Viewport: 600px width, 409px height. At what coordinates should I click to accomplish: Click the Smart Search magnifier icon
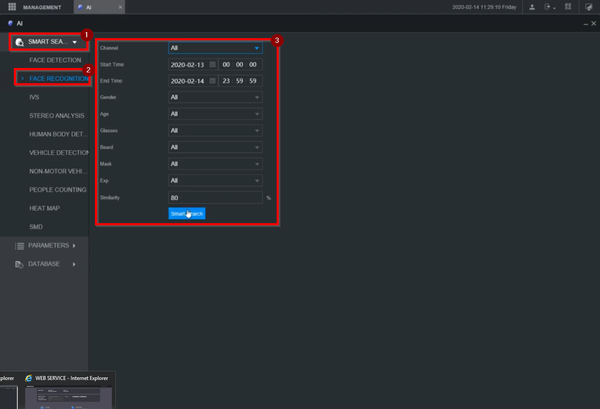pos(20,42)
